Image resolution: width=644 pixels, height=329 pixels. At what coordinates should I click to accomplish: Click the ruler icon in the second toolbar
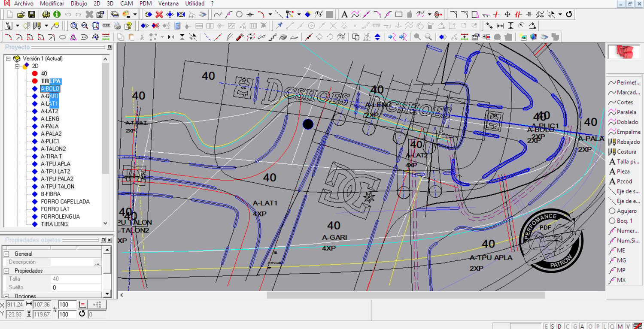[x=106, y=26]
